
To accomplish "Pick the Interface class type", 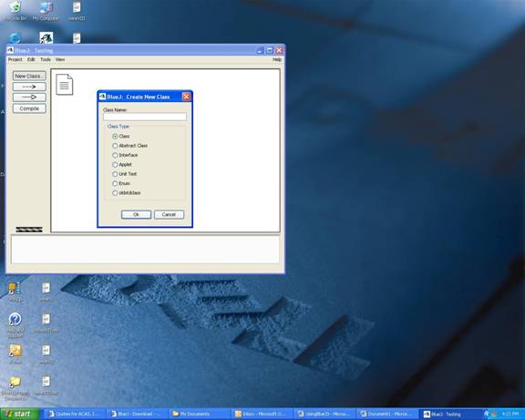I will click(x=115, y=155).
